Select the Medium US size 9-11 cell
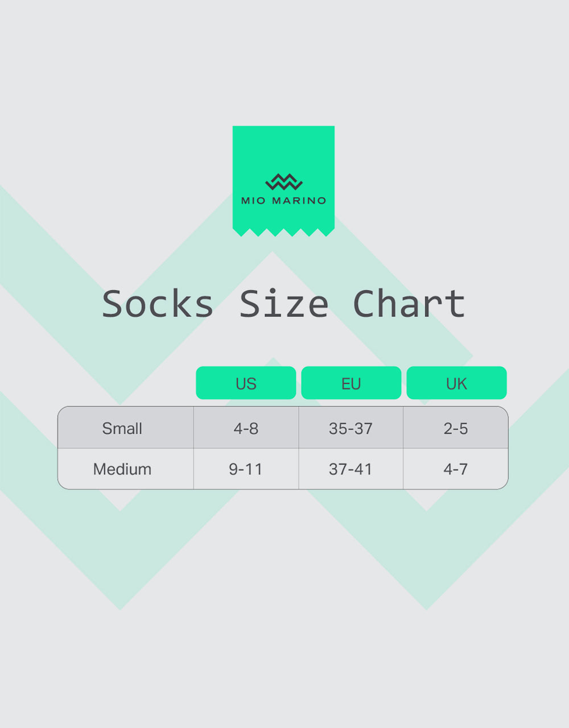Screen dimensions: 569x728 tap(246, 469)
